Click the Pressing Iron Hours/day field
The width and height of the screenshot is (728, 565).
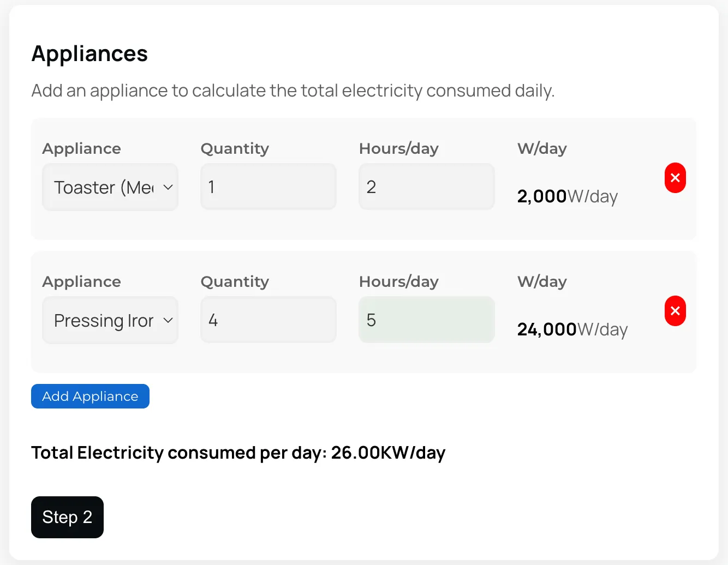pyautogui.click(x=426, y=320)
